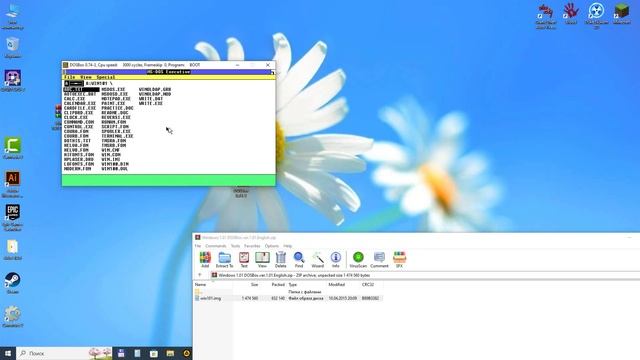The height and width of the screenshot is (360, 640).
Task: Select REVERSI.EXE in file list
Action: point(116,117)
